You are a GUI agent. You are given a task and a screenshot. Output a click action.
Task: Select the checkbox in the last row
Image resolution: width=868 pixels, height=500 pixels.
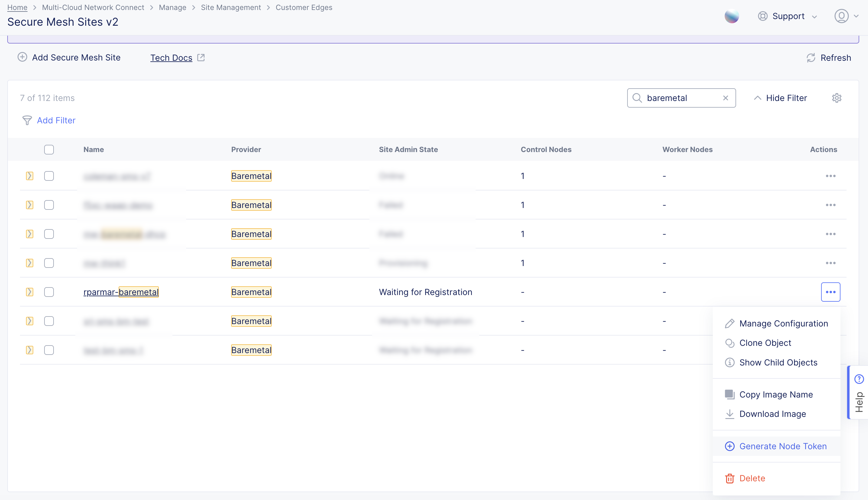tap(49, 350)
